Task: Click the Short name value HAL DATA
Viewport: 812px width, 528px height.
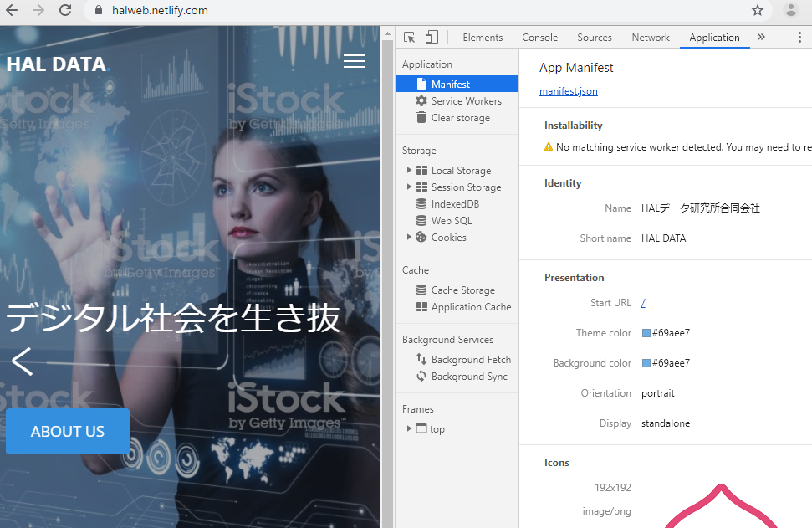Action: (x=663, y=238)
